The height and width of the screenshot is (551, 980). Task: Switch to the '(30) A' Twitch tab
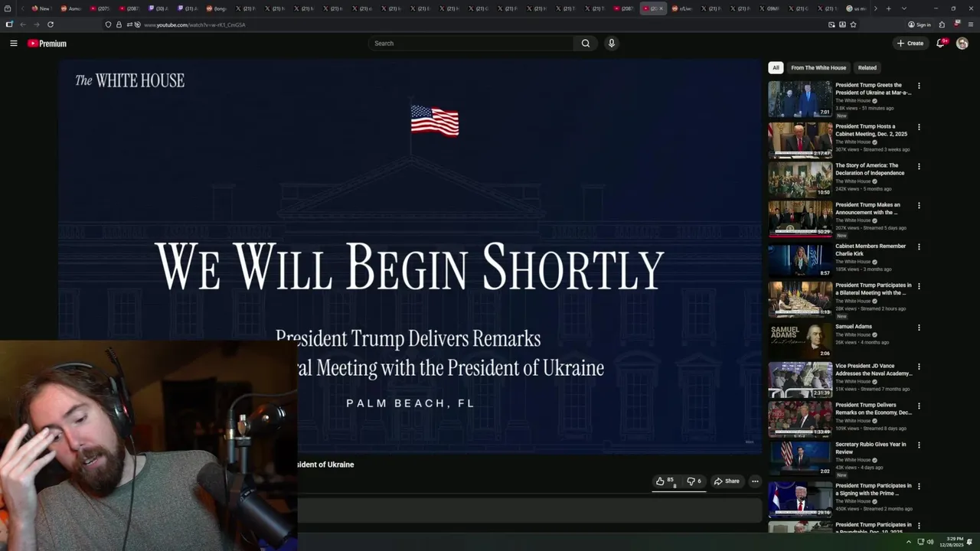(160, 8)
